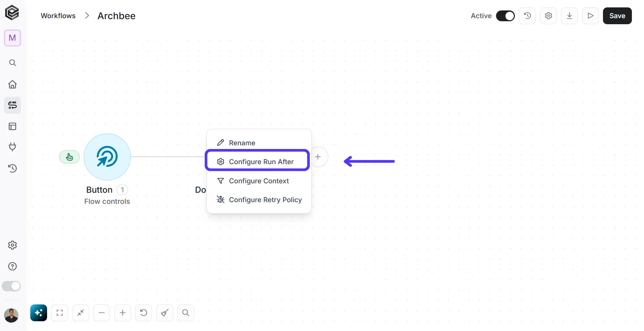Screen dimensions: 644x331
Task: Click the green hand trigger badge
Action: 70,157
